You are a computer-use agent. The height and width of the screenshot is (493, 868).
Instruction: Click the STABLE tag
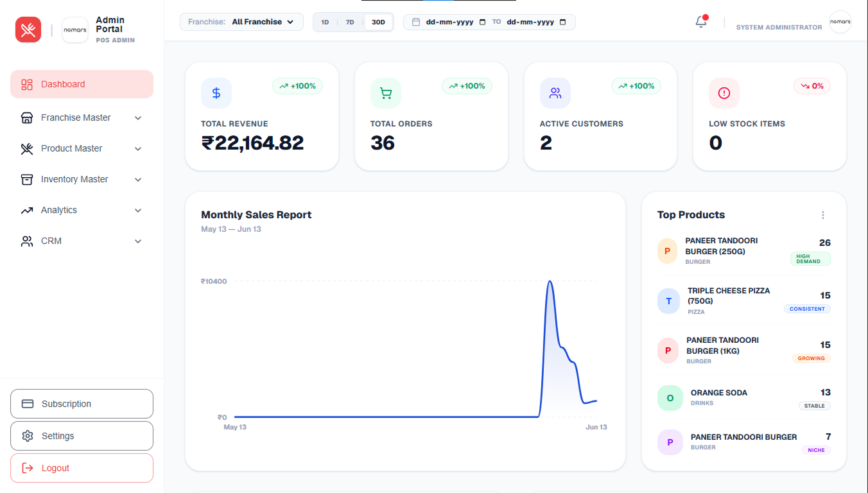click(x=815, y=406)
